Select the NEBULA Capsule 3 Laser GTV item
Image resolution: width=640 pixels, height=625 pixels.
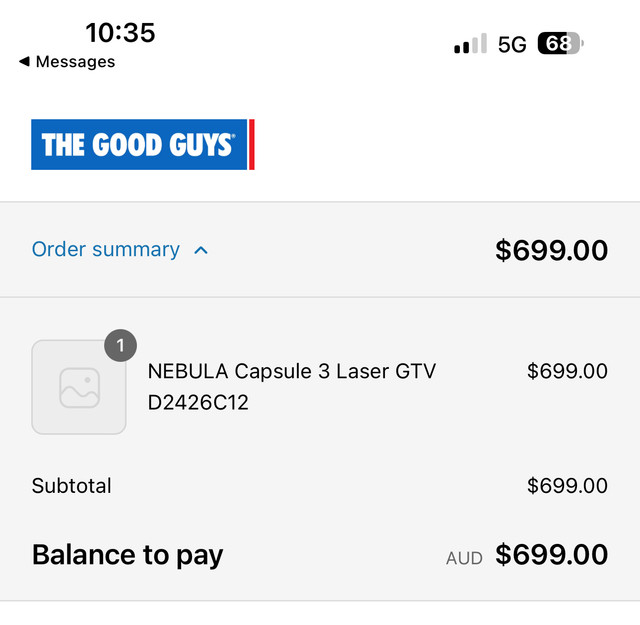[291, 387]
